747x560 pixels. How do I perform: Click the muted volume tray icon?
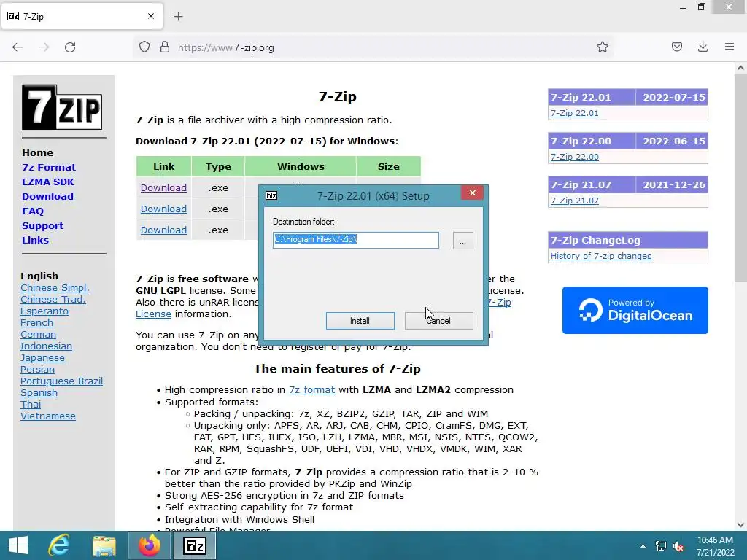click(x=678, y=546)
